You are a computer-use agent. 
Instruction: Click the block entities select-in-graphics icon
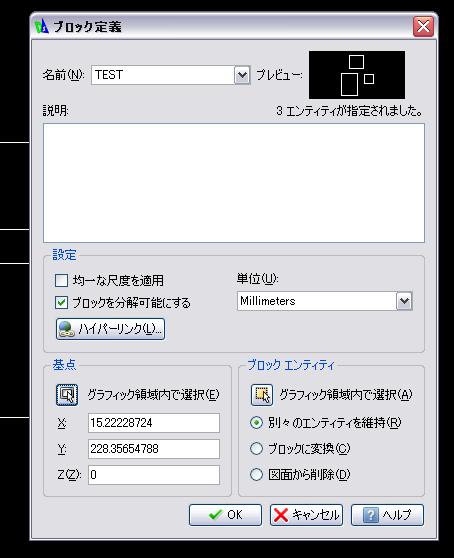(262, 395)
